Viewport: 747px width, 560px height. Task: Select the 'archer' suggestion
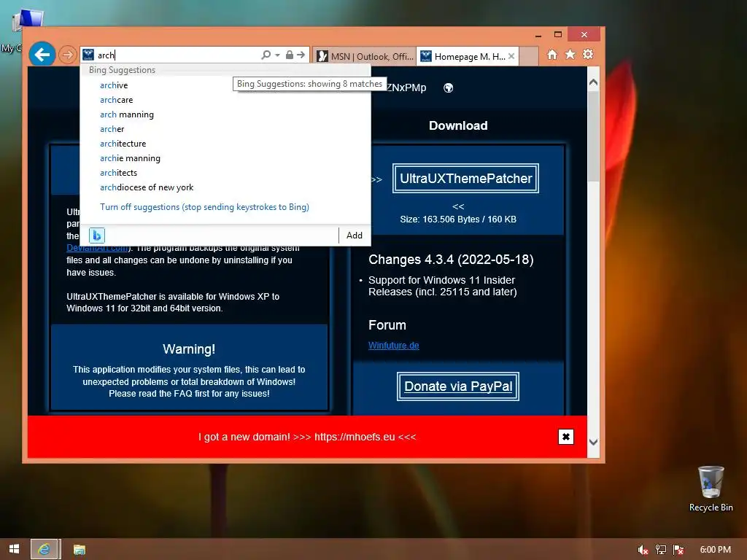point(225,129)
